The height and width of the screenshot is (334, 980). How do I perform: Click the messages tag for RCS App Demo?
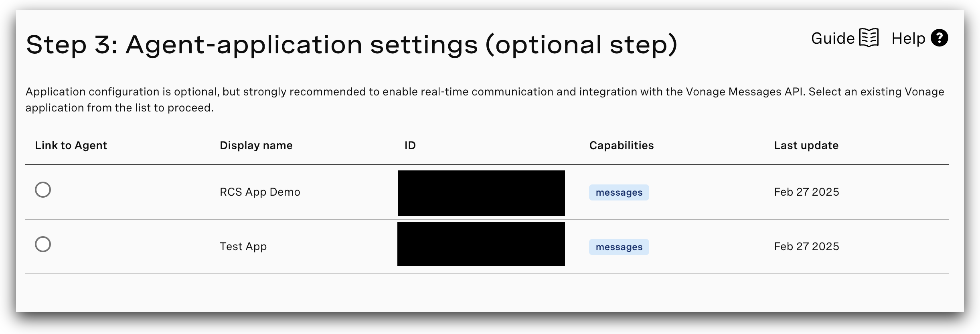[619, 192]
